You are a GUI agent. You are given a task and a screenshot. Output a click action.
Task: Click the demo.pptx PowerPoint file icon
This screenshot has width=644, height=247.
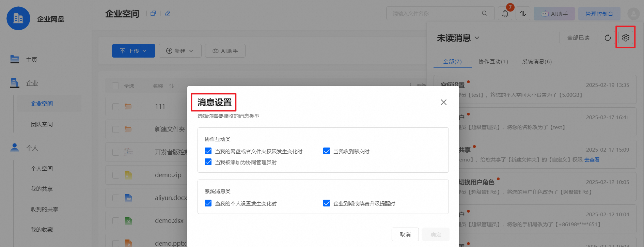(x=128, y=243)
